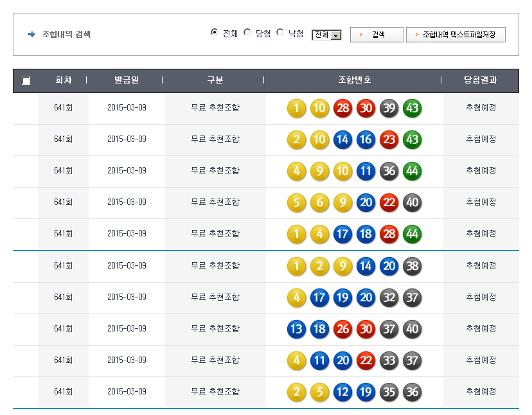Click the gray ball numbered 38
Screen dimensions: 532x415
412,266
